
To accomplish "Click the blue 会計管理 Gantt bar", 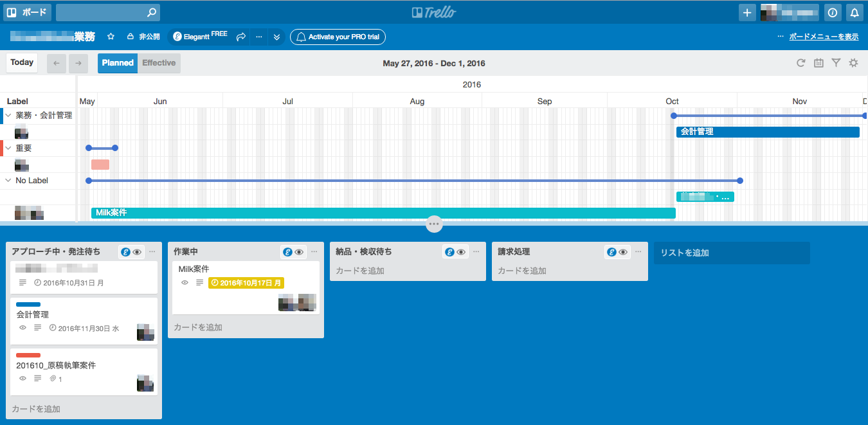I will pyautogui.click(x=767, y=132).
